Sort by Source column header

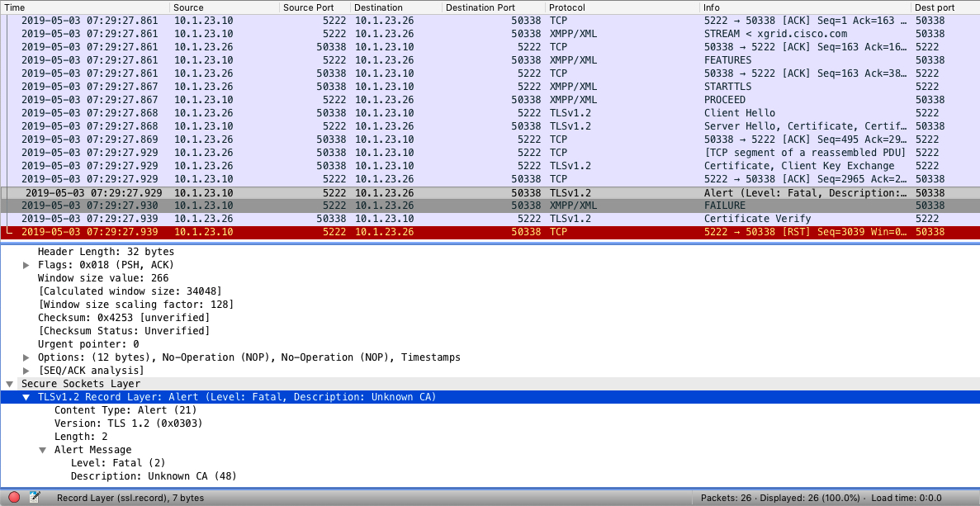click(225, 7)
